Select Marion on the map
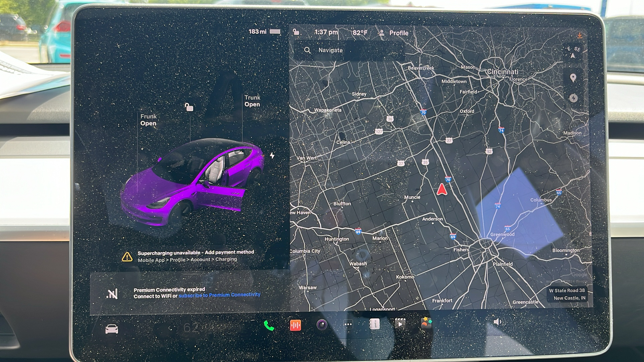This screenshot has height=362, width=644. (380, 238)
